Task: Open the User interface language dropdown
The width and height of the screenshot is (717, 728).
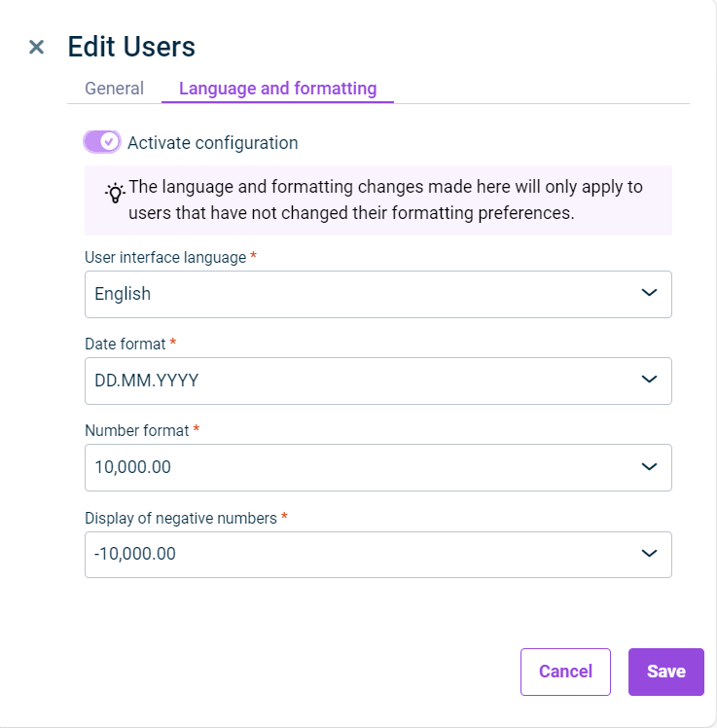Action: (378, 294)
